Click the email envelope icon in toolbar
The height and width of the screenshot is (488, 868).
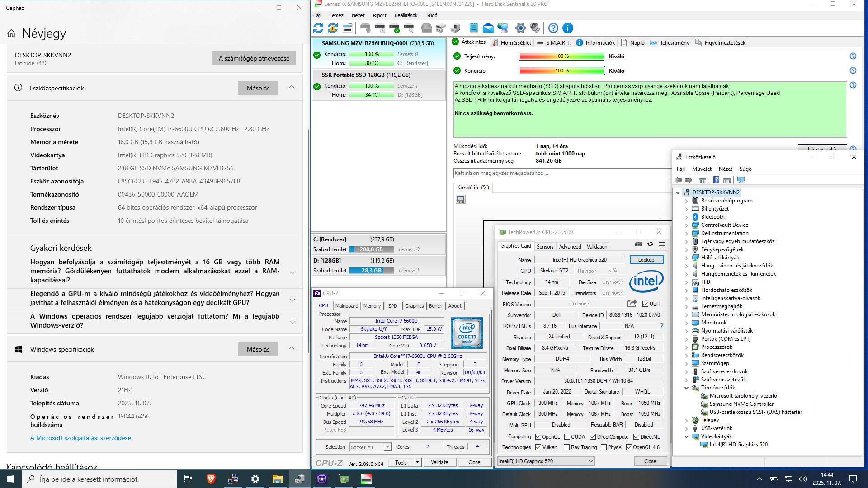tap(488, 28)
